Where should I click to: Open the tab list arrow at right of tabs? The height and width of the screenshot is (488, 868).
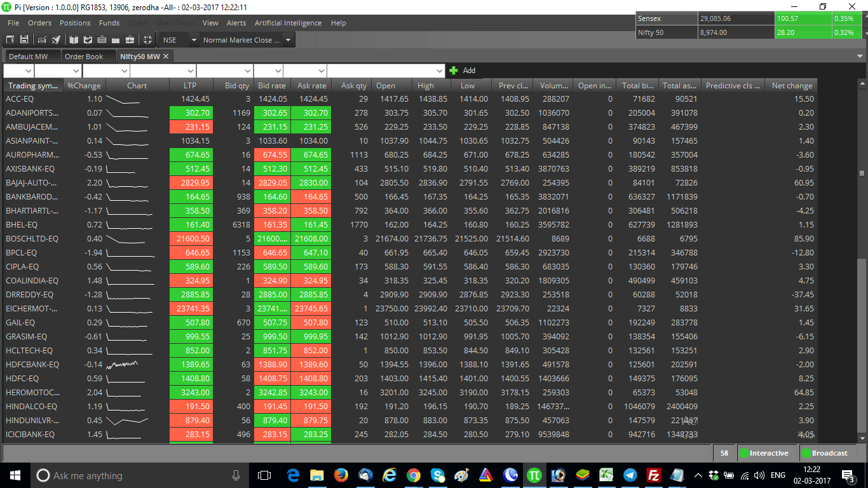pos(861,57)
